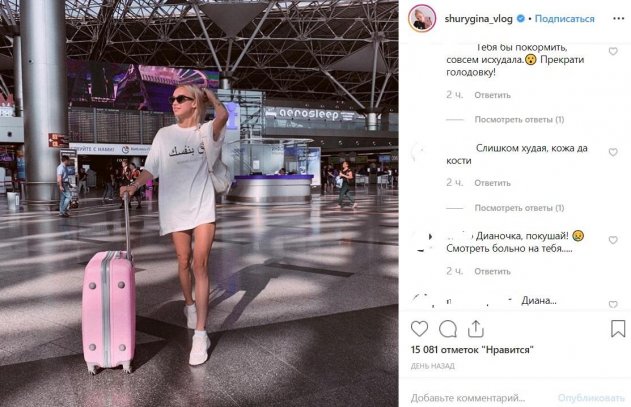Expand replies under 'Прекрати голодовку' comment
Viewport: 631px width, 407px height.
click(519, 120)
